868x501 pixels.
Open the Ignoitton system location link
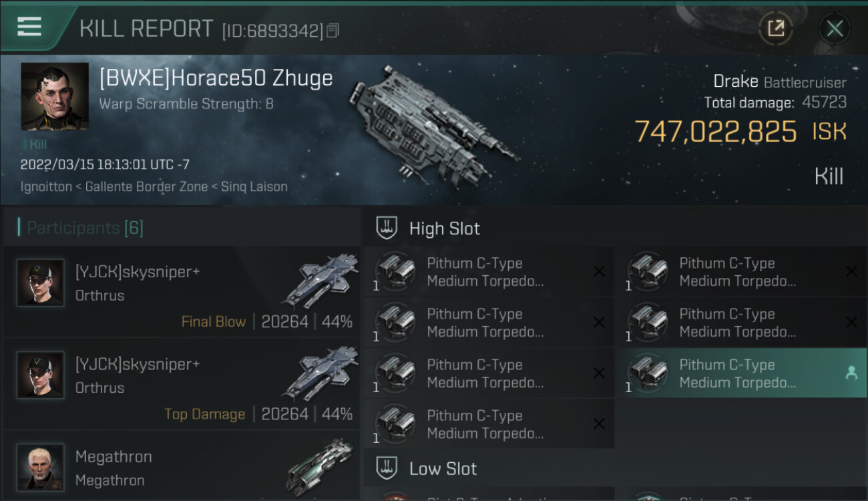(46, 186)
